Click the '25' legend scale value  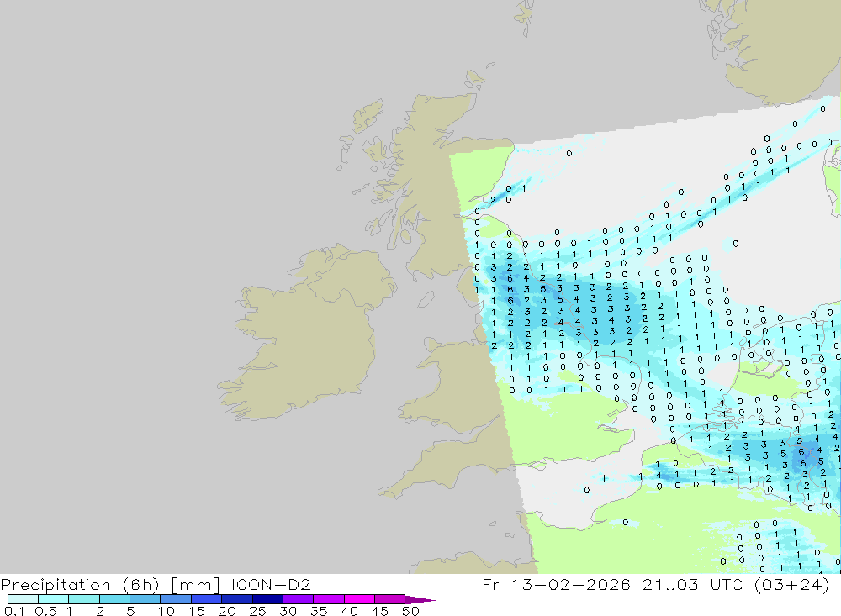click(x=257, y=611)
